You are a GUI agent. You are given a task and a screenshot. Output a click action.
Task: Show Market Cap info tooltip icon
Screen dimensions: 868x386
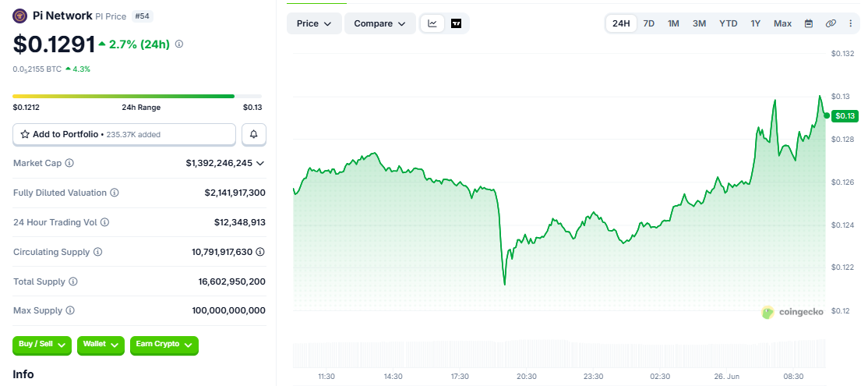69,164
